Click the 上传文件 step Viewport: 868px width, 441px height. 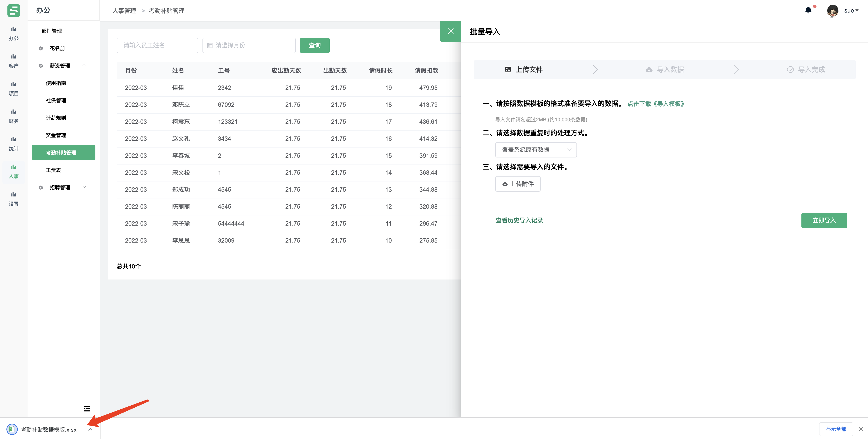click(523, 69)
